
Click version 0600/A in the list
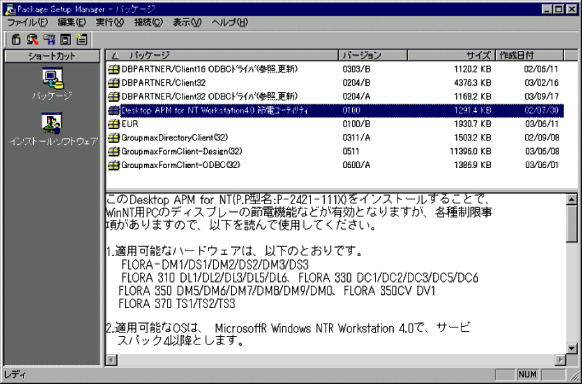point(356,165)
